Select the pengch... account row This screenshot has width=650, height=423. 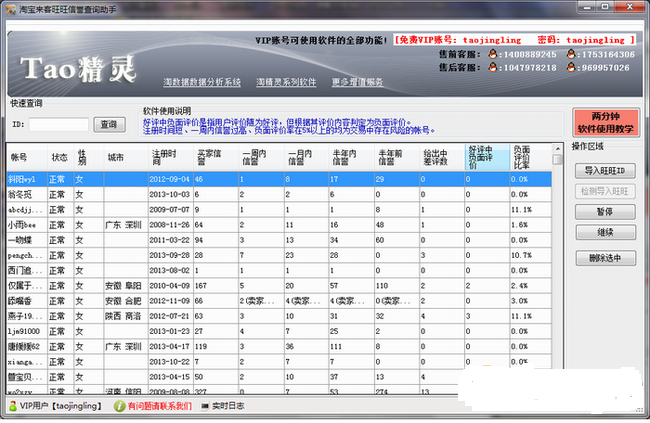point(279,255)
